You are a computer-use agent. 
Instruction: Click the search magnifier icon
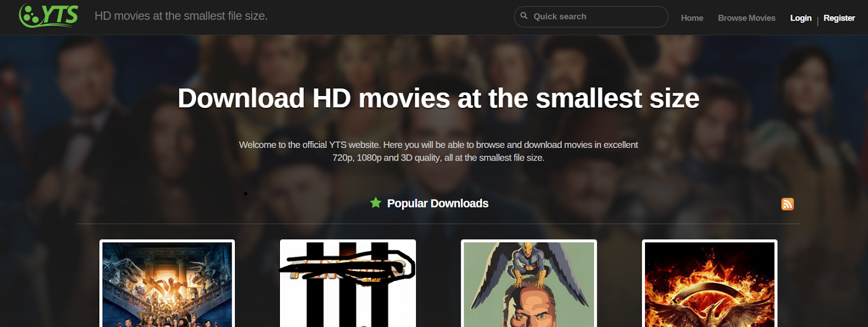524,16
